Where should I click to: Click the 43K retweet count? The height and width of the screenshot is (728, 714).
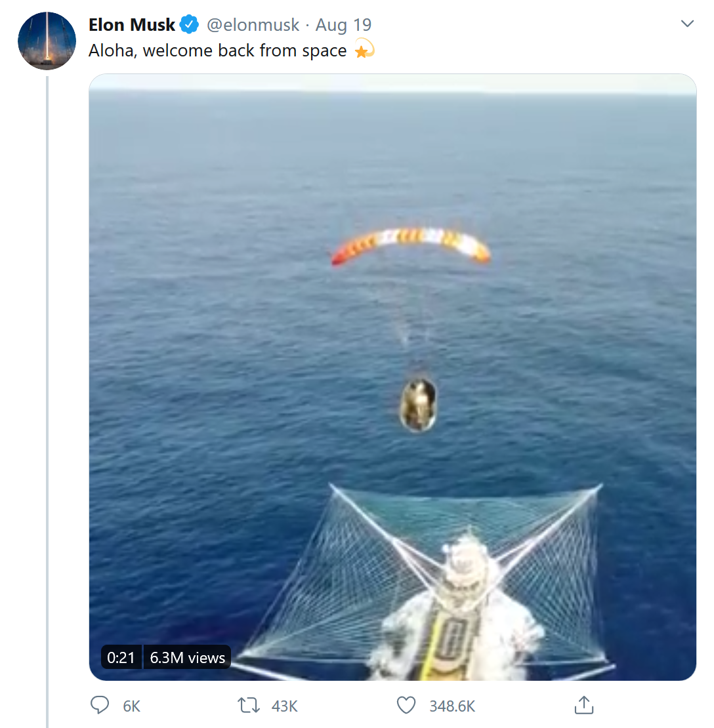284,706
